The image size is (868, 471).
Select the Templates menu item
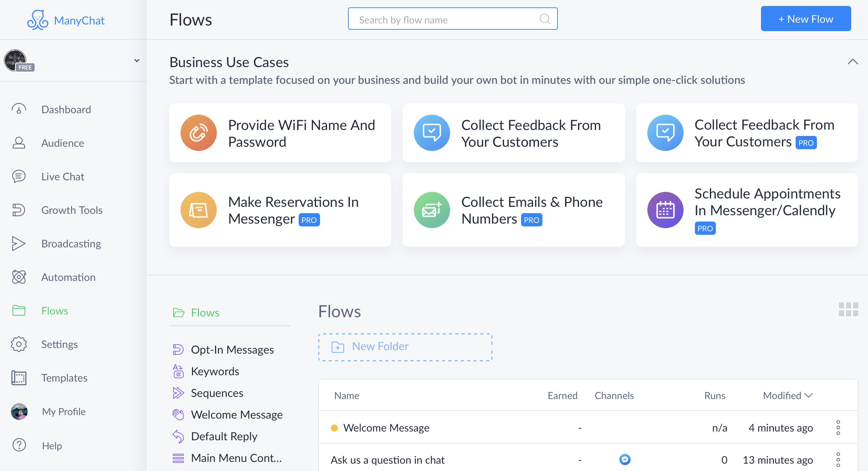point(64,378)
